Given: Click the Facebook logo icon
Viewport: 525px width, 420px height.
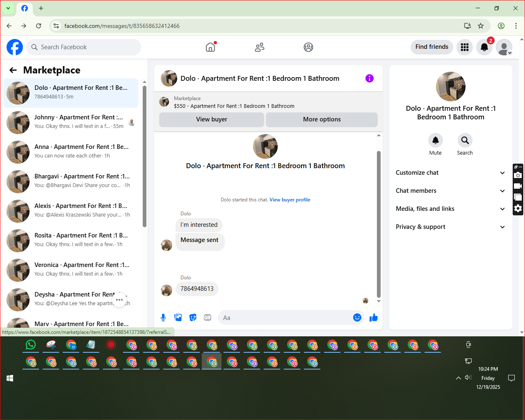Looking at the screenshot, I should 15,47.
